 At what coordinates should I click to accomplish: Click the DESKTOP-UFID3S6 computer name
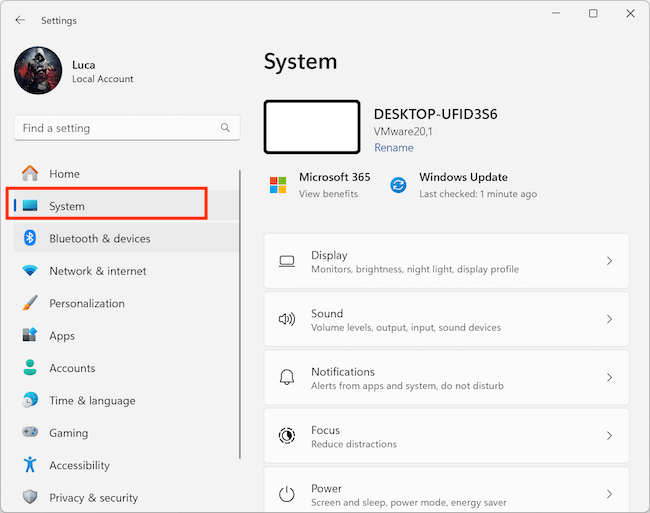pos(436,114)
